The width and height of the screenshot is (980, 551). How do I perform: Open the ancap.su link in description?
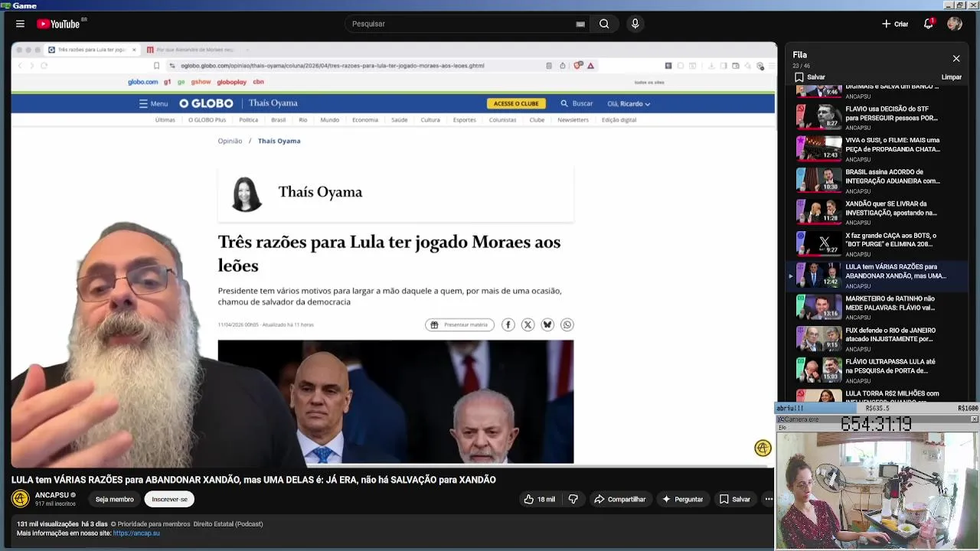tap(136, 533)
